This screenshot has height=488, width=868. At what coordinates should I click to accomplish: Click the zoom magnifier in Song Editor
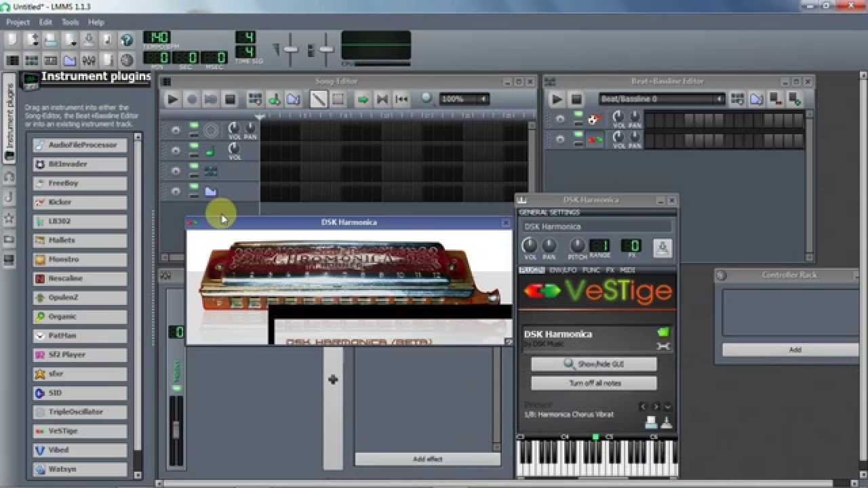[x=427, y=99]
